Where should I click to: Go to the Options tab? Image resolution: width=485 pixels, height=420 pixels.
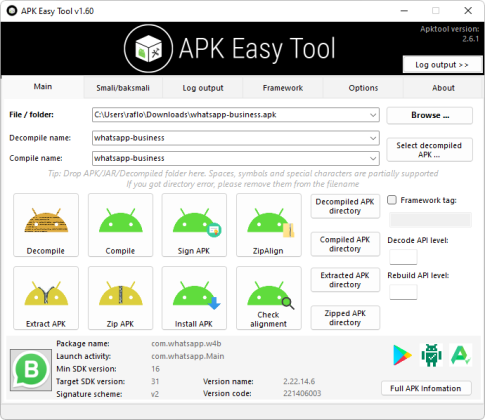pyautogui.click(x=363, y=88)
